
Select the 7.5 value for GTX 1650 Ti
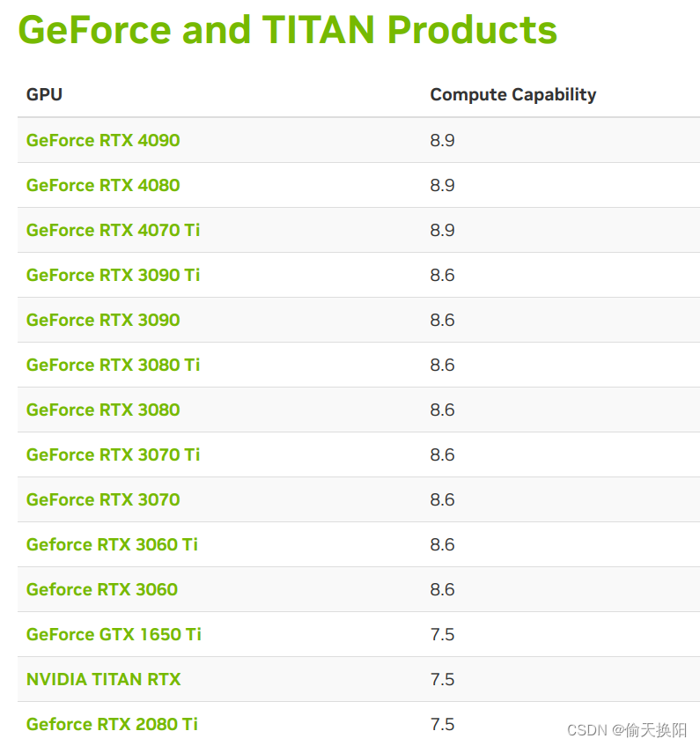[x=442, y=634]
